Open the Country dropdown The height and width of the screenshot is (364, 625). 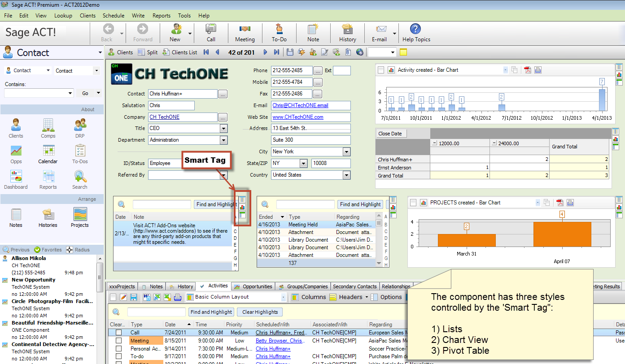coord(346,175)
